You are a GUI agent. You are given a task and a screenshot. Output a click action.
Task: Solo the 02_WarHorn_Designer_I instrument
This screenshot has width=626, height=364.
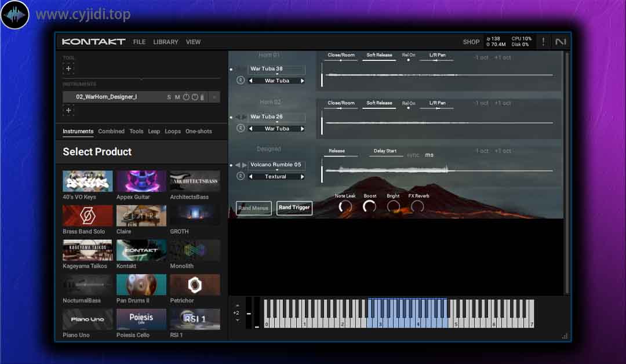coord(169,97)
